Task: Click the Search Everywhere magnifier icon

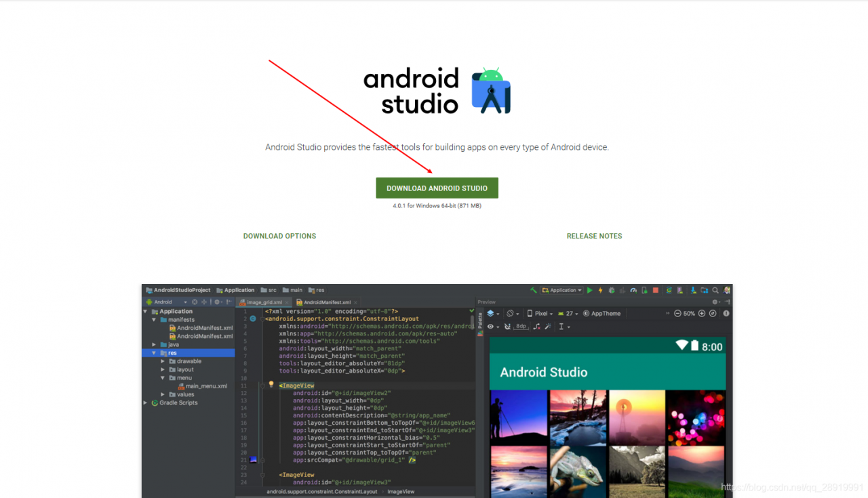Action: tap(715, 290)
